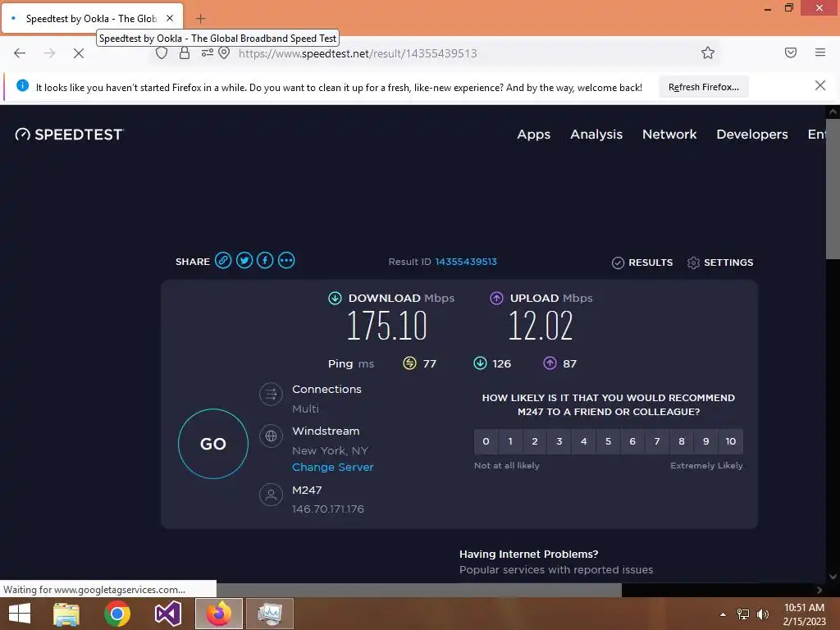This screenshot has width=840, height=630.
Task: Click the download speed 175.10 value
Action: [x=387, y=325]
